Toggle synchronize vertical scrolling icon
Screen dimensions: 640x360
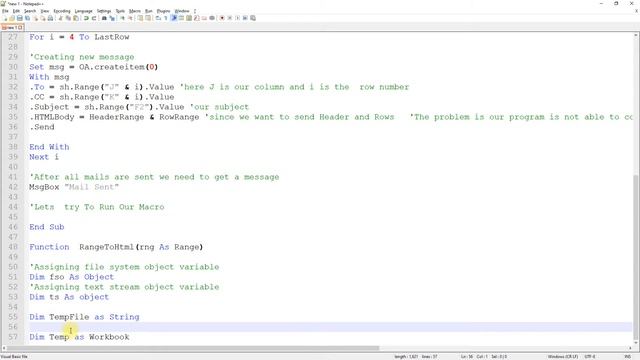point(140,18)
